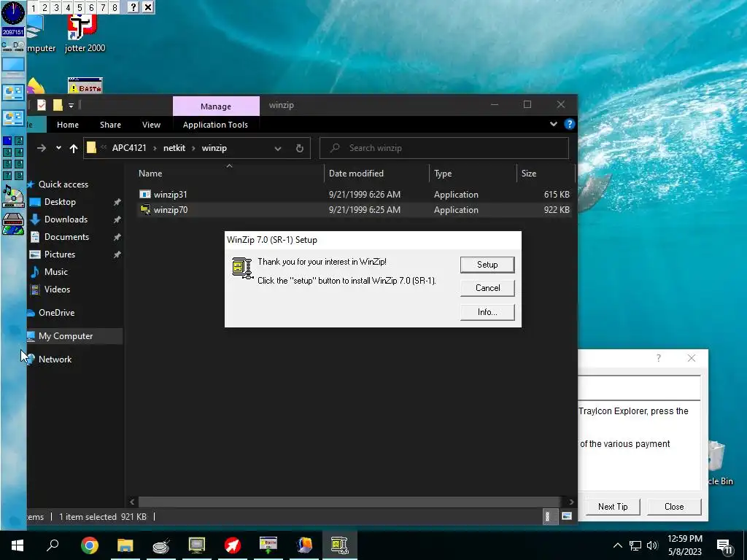Sort by the Type column header

pos(473,174)
